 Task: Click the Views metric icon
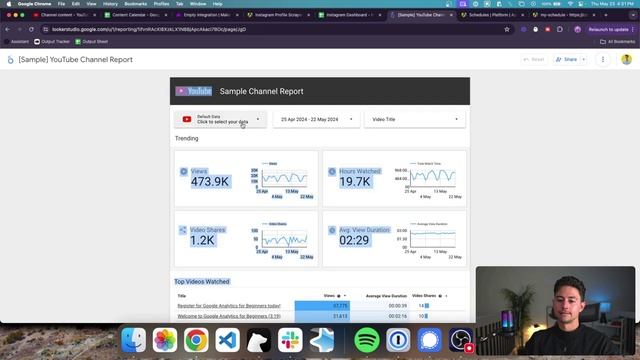[184, 171]
